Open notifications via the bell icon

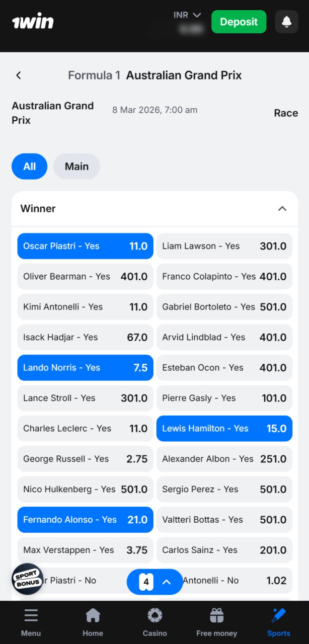286,22
